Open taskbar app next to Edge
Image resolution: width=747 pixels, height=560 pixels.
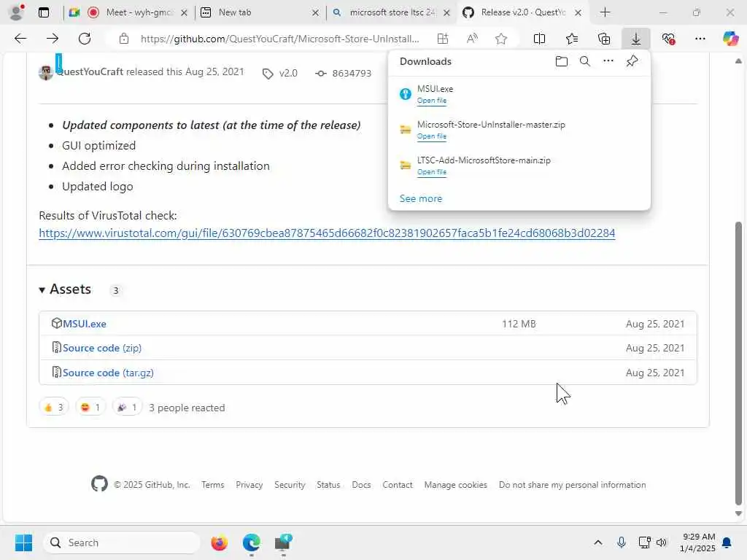(x=283, y=542)
